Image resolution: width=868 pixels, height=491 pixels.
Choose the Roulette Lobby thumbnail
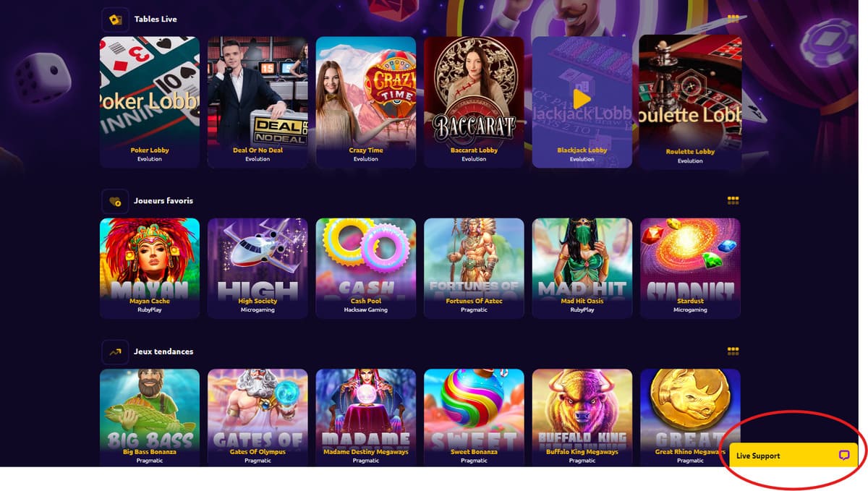(690, 102)
